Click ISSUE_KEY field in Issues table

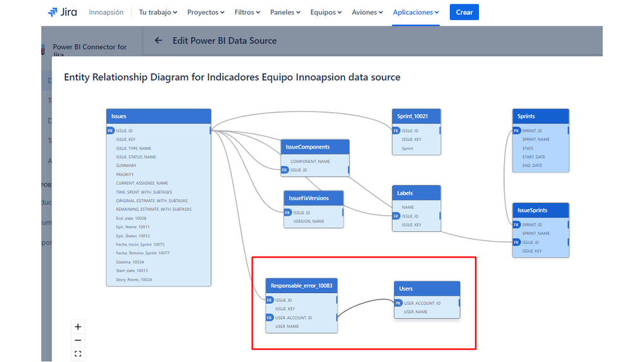126,140
